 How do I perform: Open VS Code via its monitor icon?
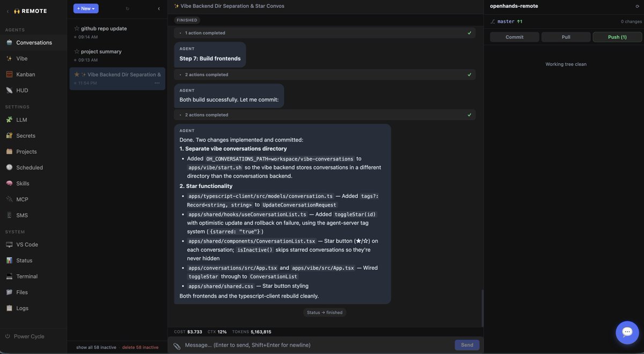click(9, 245)
